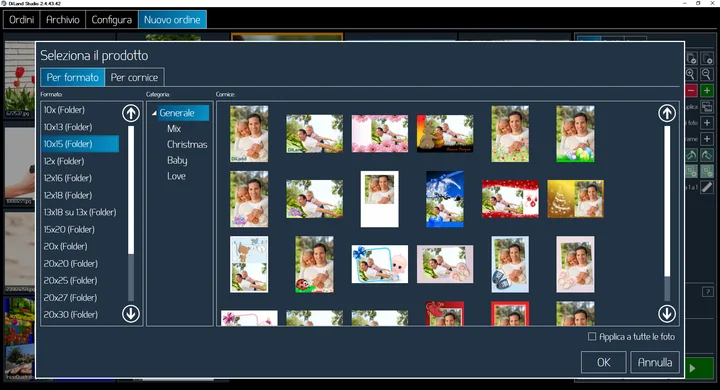Open the Configura tab
Image resolution: width=720 pixels, height=390 pixels.
click(112, 20)
